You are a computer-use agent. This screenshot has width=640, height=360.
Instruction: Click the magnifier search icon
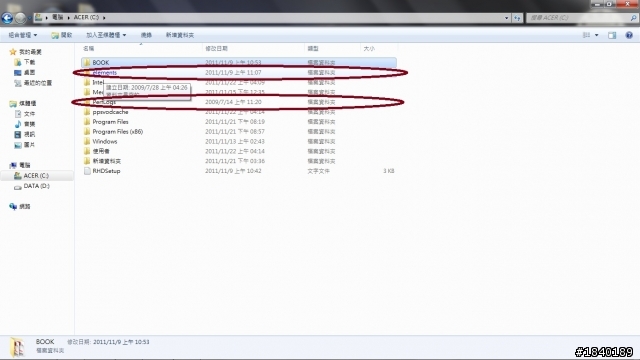coord(633,18)
